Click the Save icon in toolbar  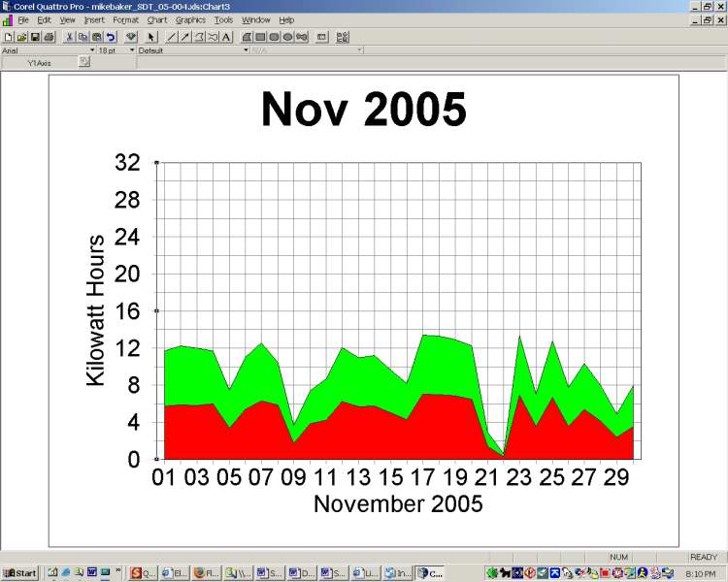coord(35,37)
